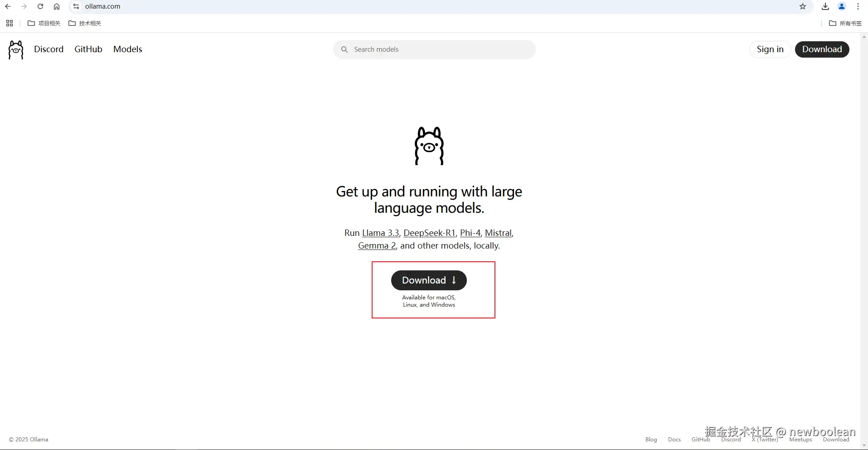This screenshot has height=450, width=868.
Task: Open the browser three-dot menu
Action: coord(858,6)
